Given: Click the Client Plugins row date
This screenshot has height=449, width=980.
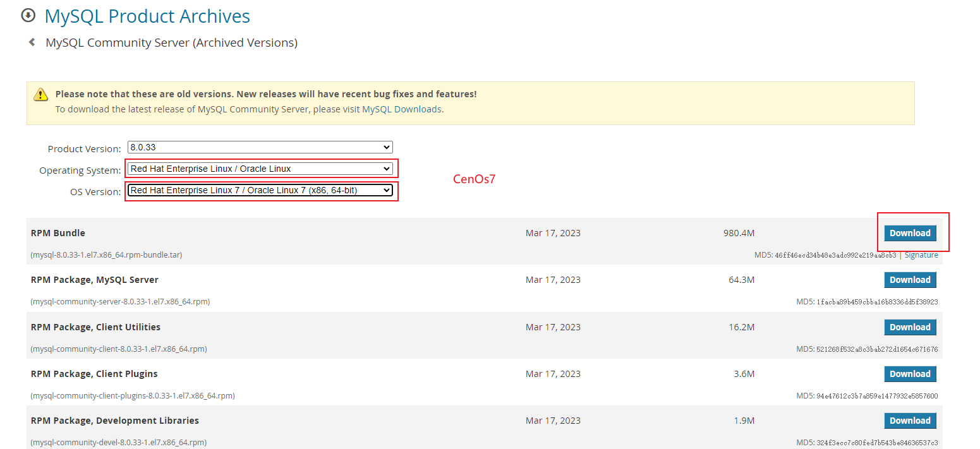Looking at the screenshot, I should (x=553, y=374).
